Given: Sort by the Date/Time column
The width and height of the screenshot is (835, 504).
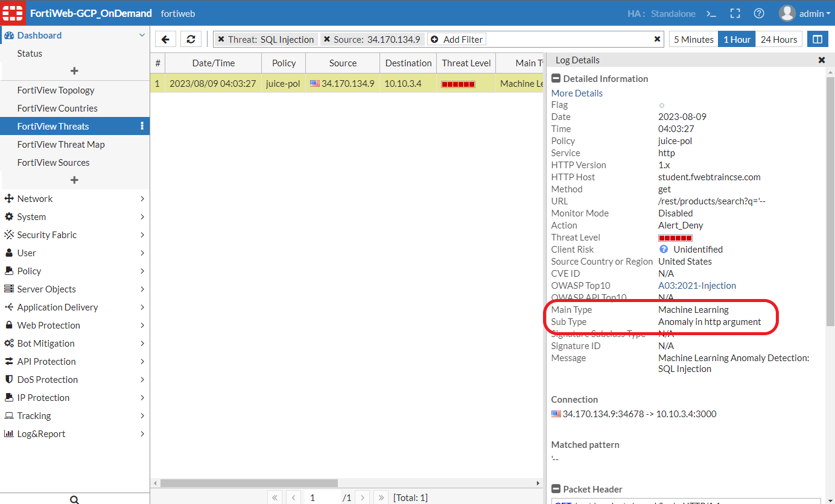Looking at the screenshot, I should 214,63.
